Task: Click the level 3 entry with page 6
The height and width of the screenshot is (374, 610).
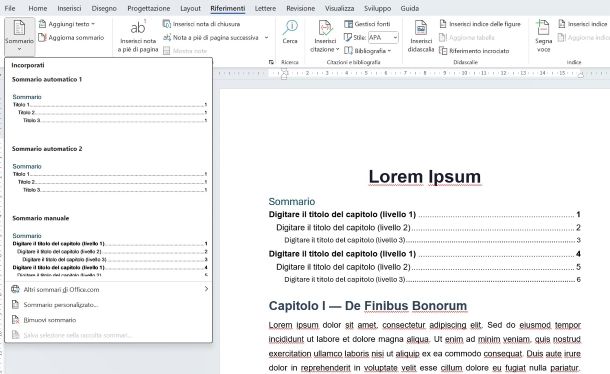Action: [432, 279]
